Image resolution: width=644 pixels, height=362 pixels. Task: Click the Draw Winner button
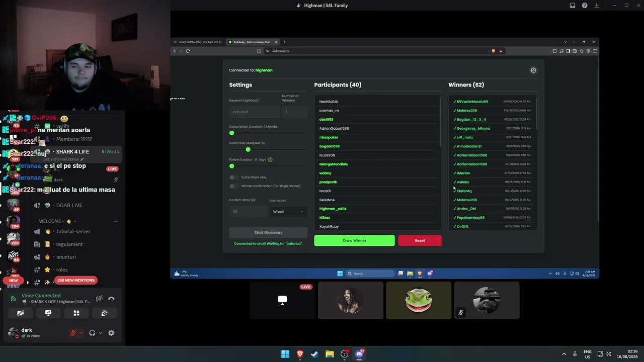tap(354, 240)
